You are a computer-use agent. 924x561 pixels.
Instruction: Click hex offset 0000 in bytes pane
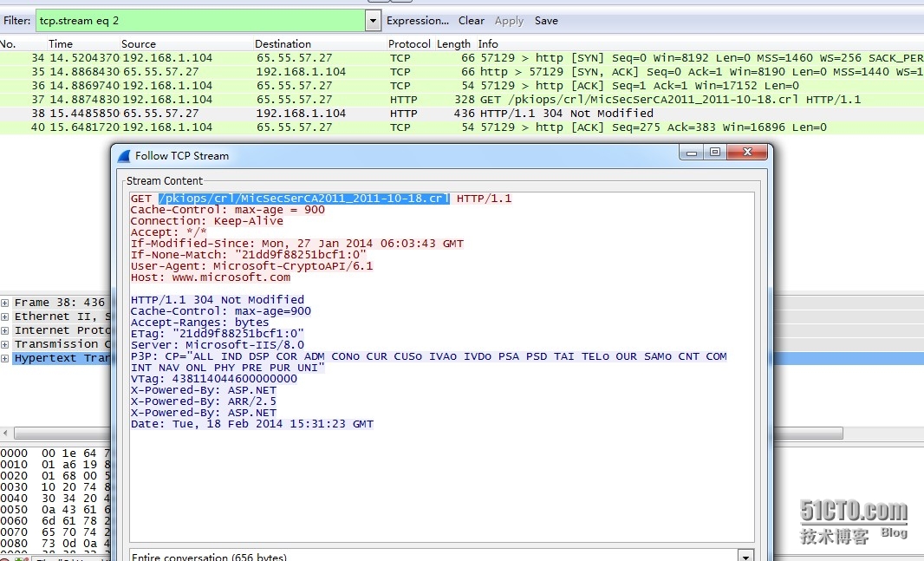point(14,453)
